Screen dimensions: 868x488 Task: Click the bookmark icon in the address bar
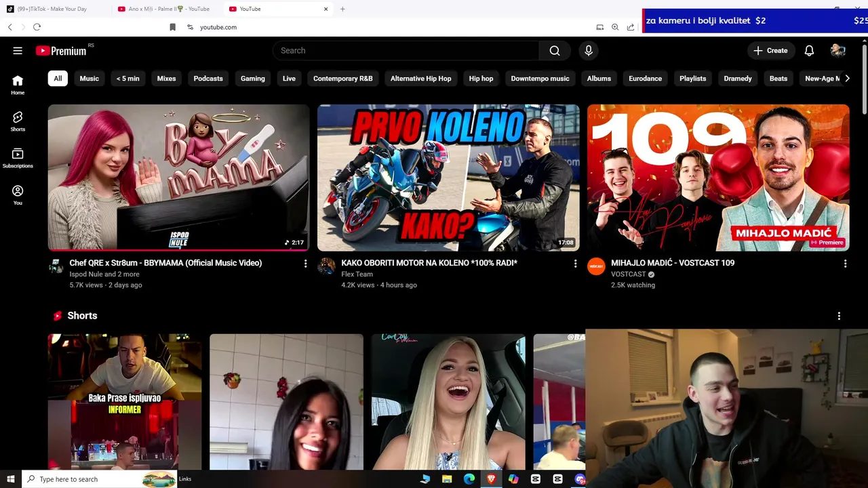[x=172, y=27]
